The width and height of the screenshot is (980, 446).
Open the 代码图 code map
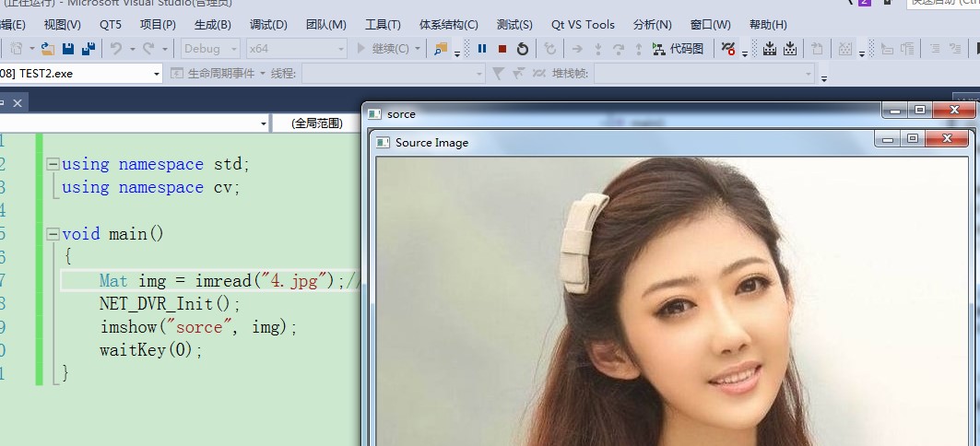point(679,49)
